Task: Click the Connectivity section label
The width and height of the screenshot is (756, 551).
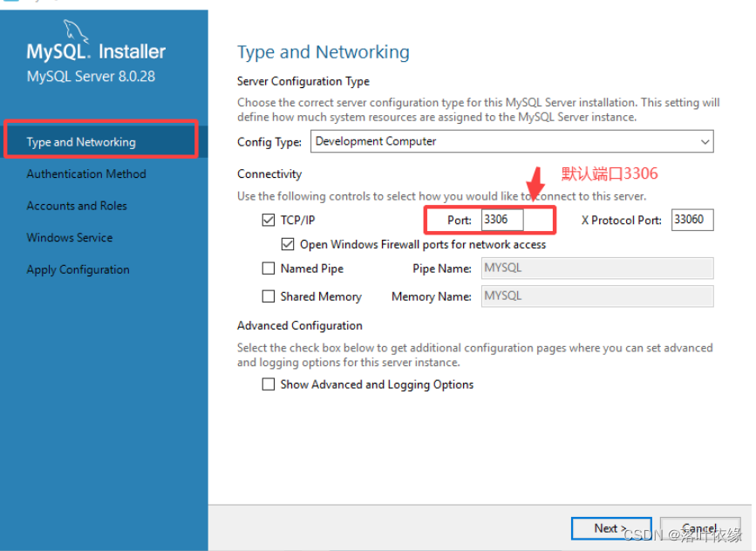Action: pyautogui.click(x=269, y=174)
